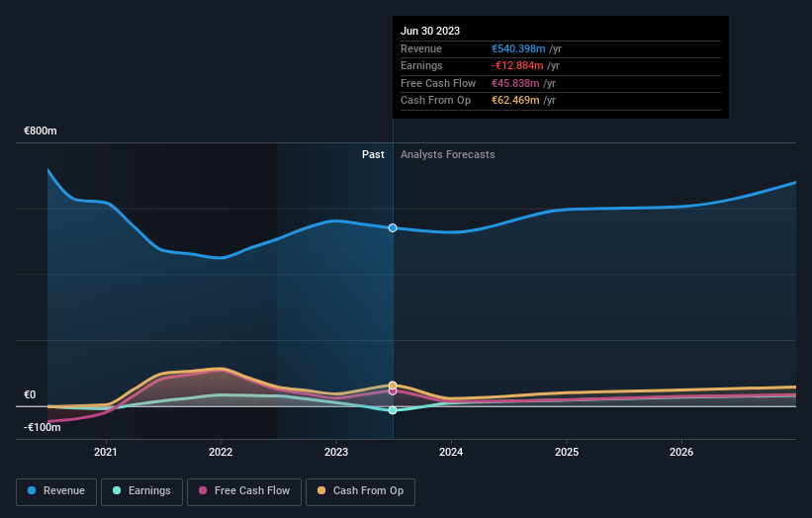Click the blue Revenue legend dot
This screenshot has width=812, height=518.
tap(32, 490)
